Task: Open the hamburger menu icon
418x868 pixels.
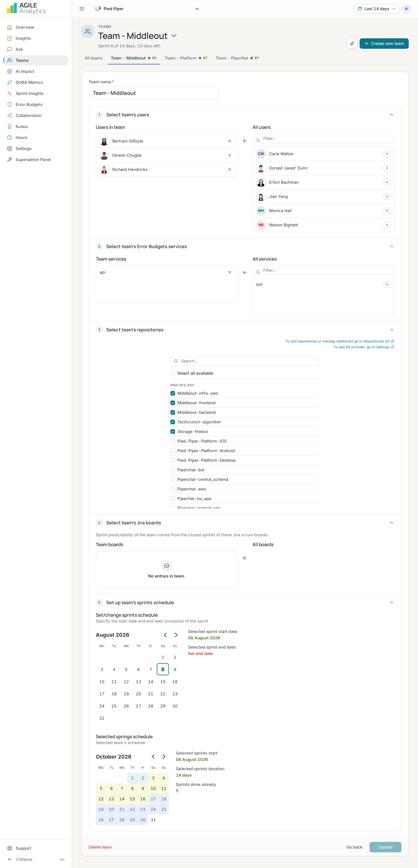Action: coord(82,9)
